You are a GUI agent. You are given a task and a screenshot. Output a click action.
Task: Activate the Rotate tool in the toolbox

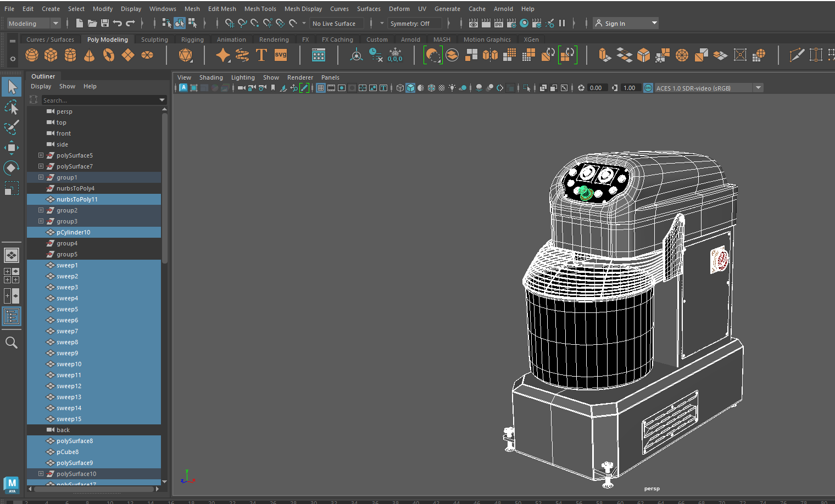tap(11, 167)
